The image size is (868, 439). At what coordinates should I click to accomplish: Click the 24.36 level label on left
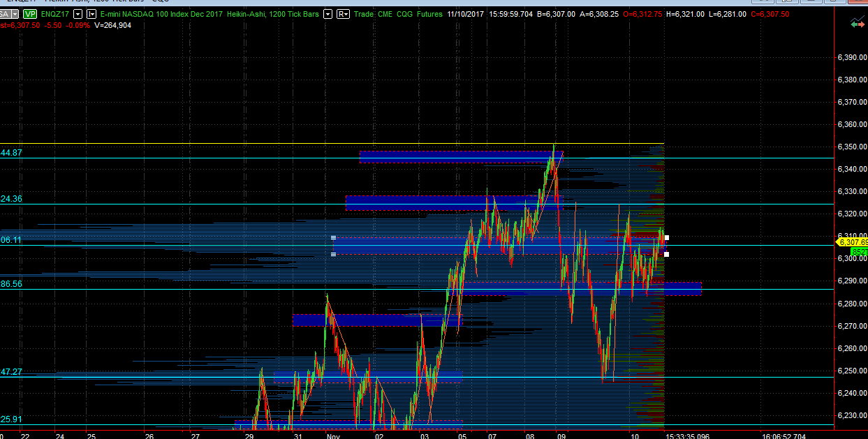tap(11, 199)
